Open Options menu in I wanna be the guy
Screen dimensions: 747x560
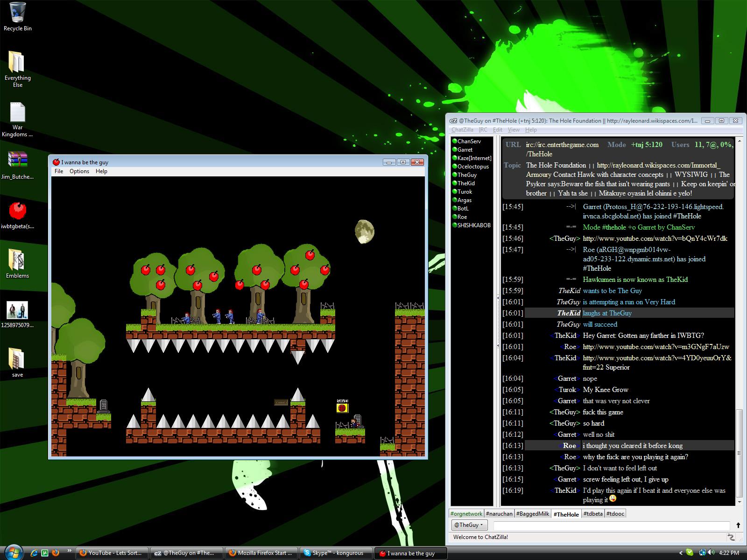pyautogui.click(x=79, y=171)
